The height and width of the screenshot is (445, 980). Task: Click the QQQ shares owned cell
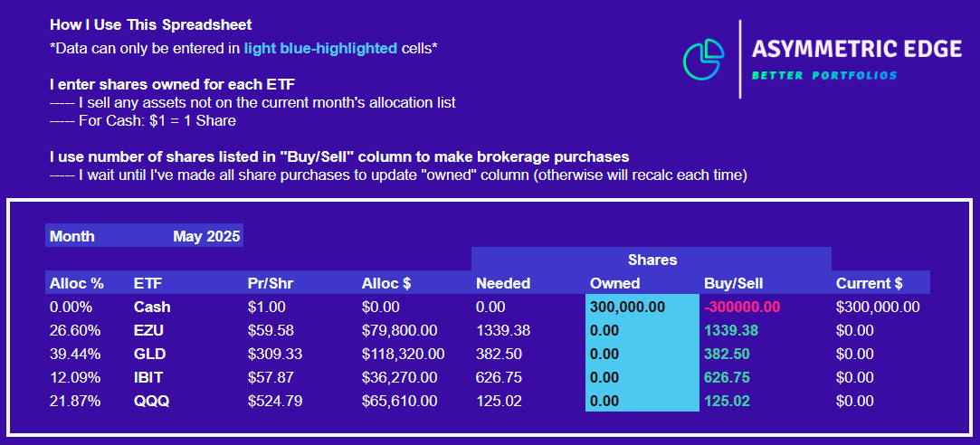pos(642,402)
